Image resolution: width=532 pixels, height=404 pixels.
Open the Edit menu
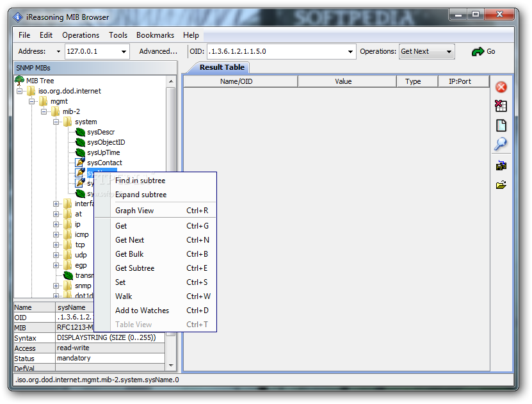click(x=46, y=35)
